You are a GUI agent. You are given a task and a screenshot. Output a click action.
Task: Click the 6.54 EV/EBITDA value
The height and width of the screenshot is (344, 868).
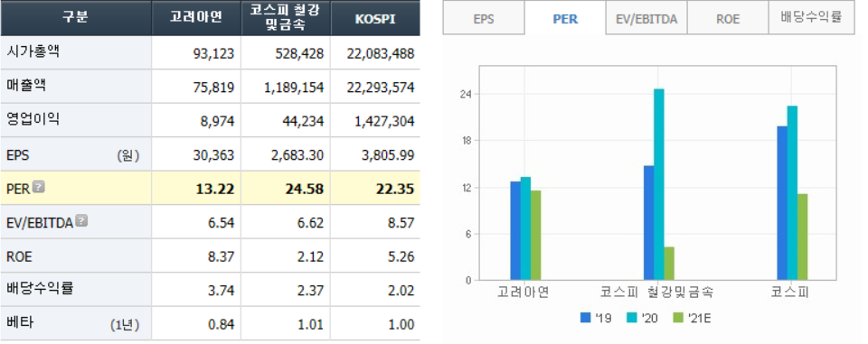click(x=222, y=223)
